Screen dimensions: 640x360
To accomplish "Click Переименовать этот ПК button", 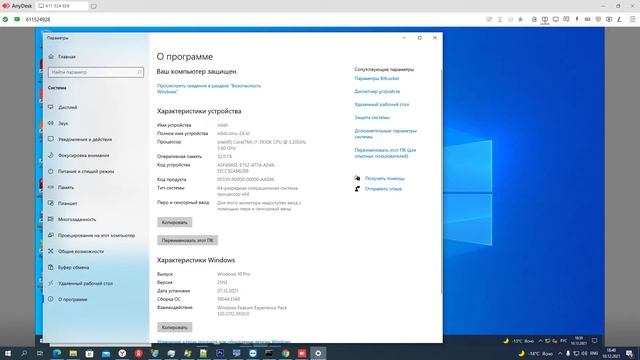I will pos(187,240).
